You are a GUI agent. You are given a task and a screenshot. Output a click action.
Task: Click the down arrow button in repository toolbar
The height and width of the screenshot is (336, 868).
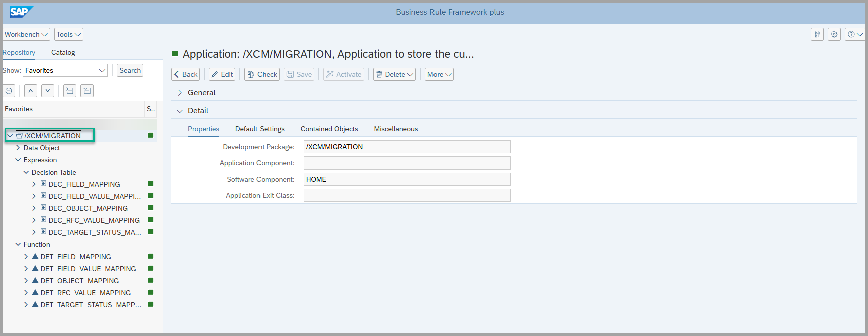point(48,91)
